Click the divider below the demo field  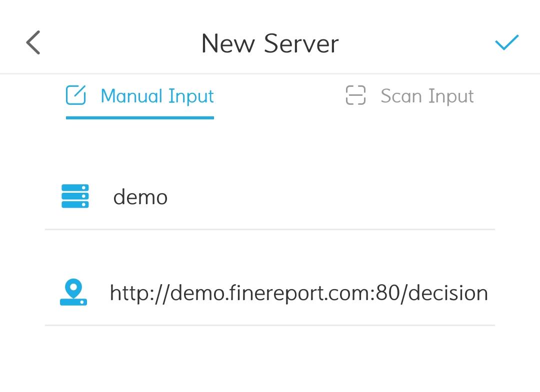pos(270,230)
